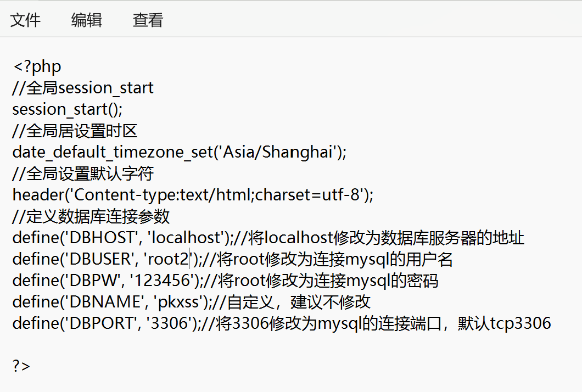582x392 pixels.
Task: Click the '//定义数据库连接参数' comment line
Action: (x=91, y=217)
